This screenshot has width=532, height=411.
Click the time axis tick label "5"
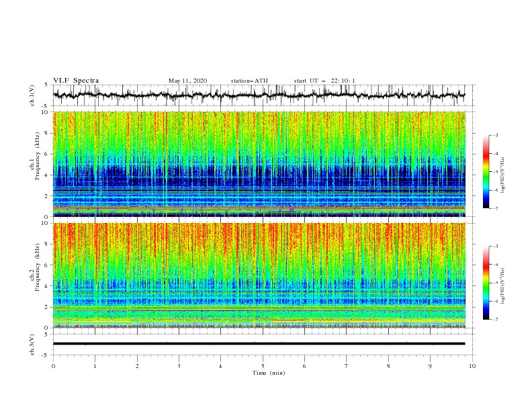tap(263, 366)
